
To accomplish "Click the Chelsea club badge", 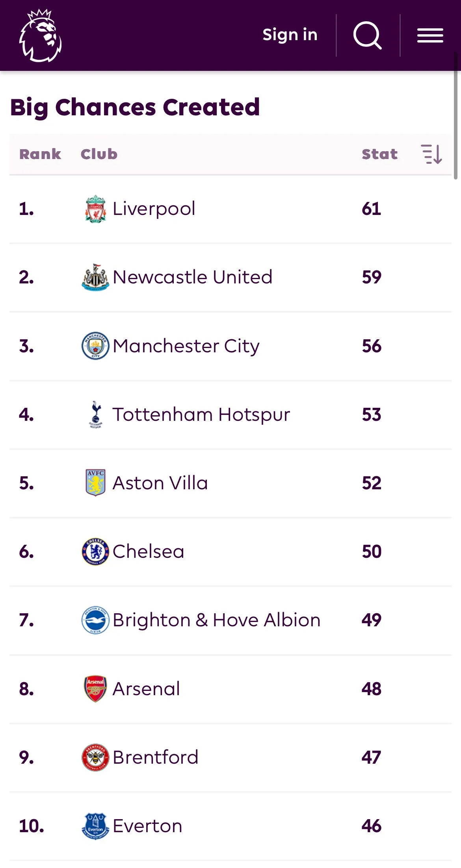I will click(95, 551).
